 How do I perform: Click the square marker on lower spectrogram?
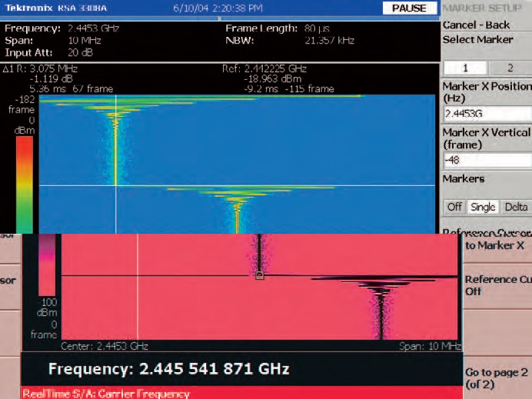(260, 274)
